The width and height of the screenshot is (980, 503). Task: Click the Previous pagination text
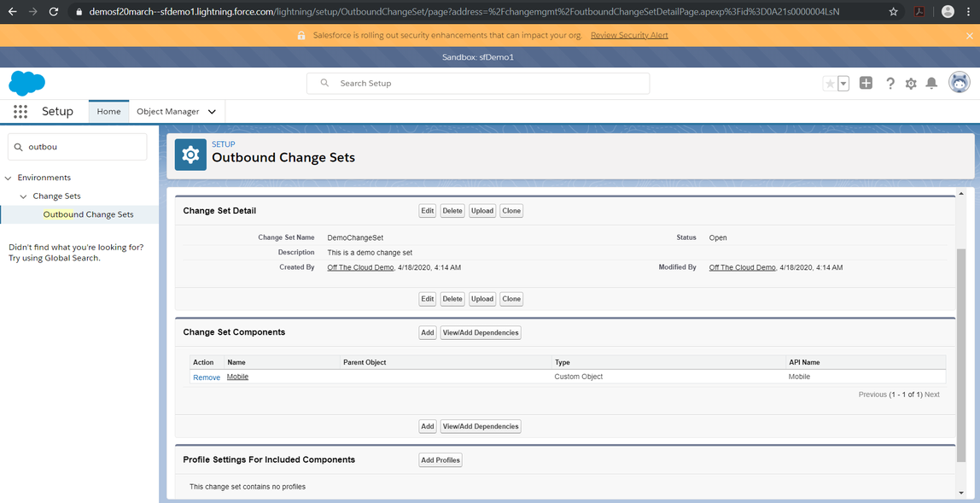tap(872, 395)
